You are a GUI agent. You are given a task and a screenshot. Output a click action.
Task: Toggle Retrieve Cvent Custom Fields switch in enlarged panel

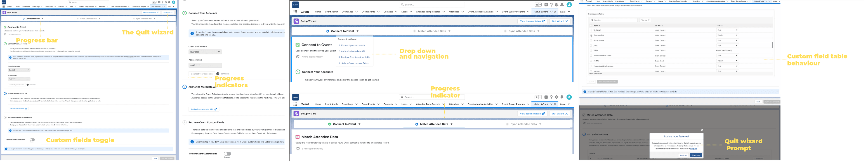point(227,154)
